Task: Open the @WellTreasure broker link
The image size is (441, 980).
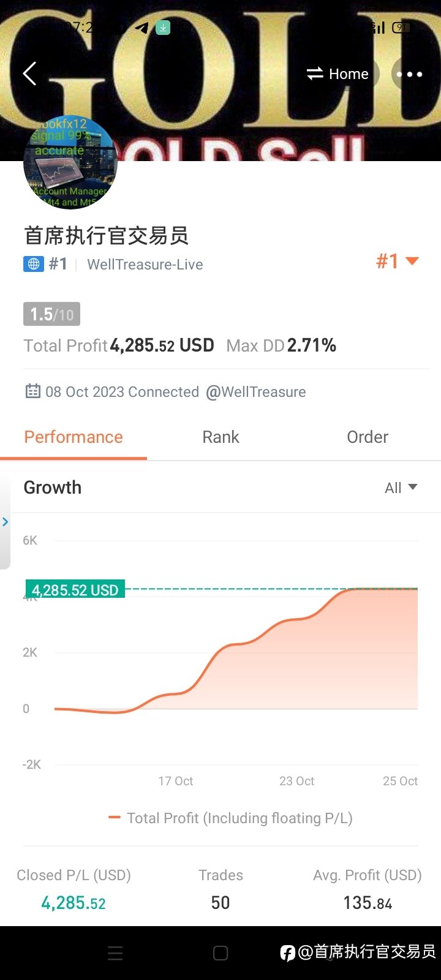Action: [x=256, y=392]
